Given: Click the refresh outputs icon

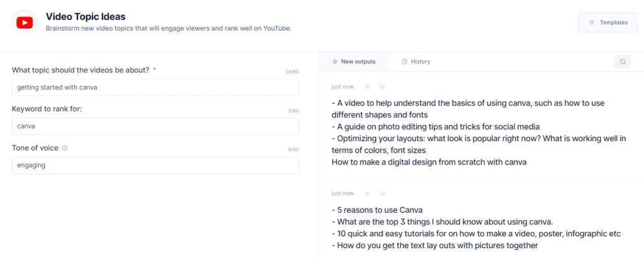Looking at the screenshot, I should (x=622, y=61).
